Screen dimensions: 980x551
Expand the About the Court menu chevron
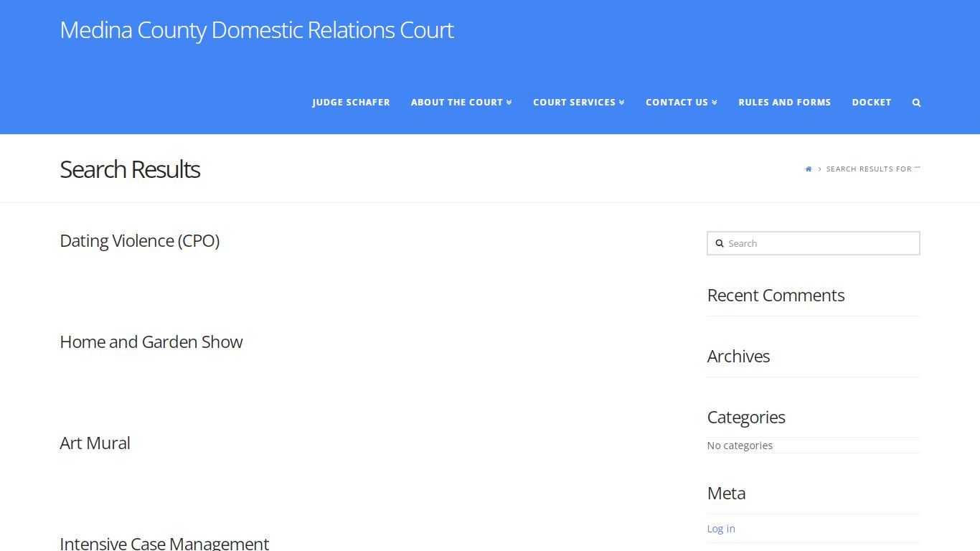click(509, 103)
